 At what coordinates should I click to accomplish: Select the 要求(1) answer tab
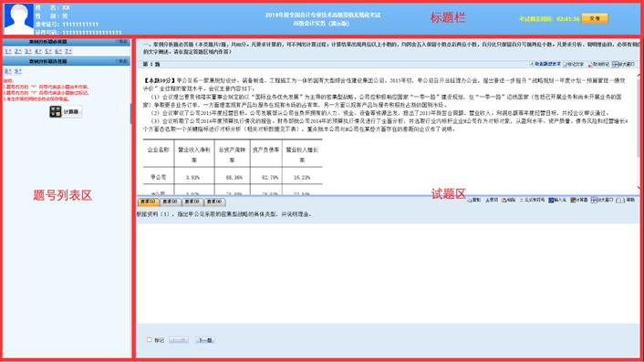click(x=148, y=202)
